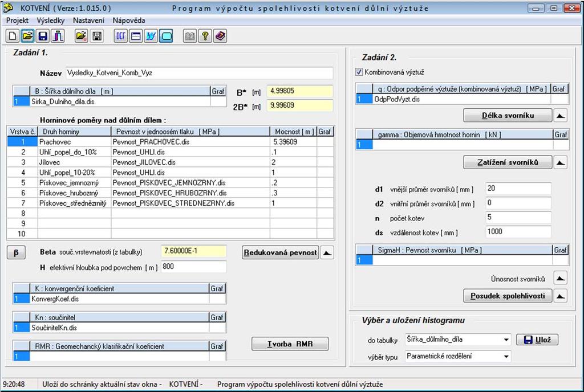Click the black floppy disk icon
The width and height of the screenshot is (584, 392).
[x=97, y=36]
